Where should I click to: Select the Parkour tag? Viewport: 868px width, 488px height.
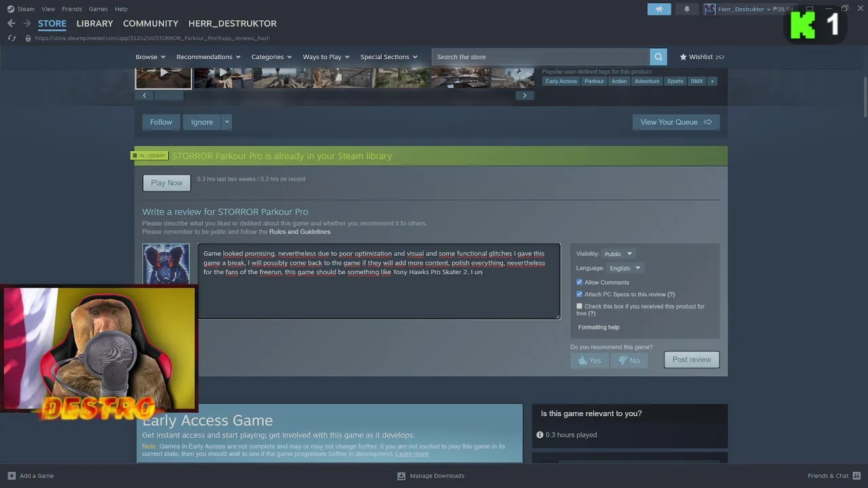pyautogui.click(x=594, y=81)
